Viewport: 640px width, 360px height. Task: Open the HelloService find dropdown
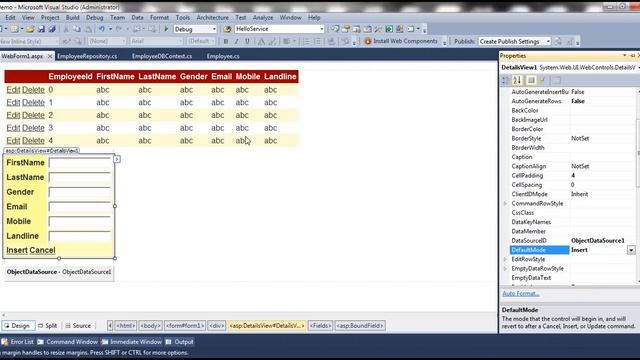[322, 29]
